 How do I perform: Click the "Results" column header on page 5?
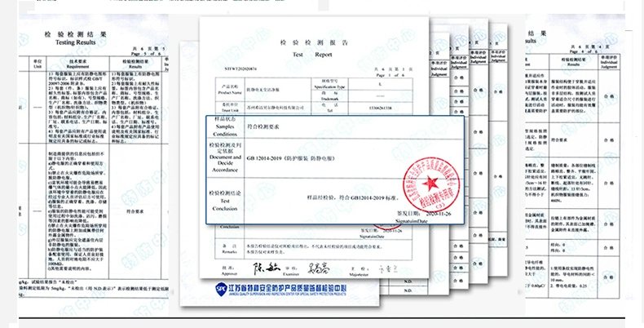(135, 67)
